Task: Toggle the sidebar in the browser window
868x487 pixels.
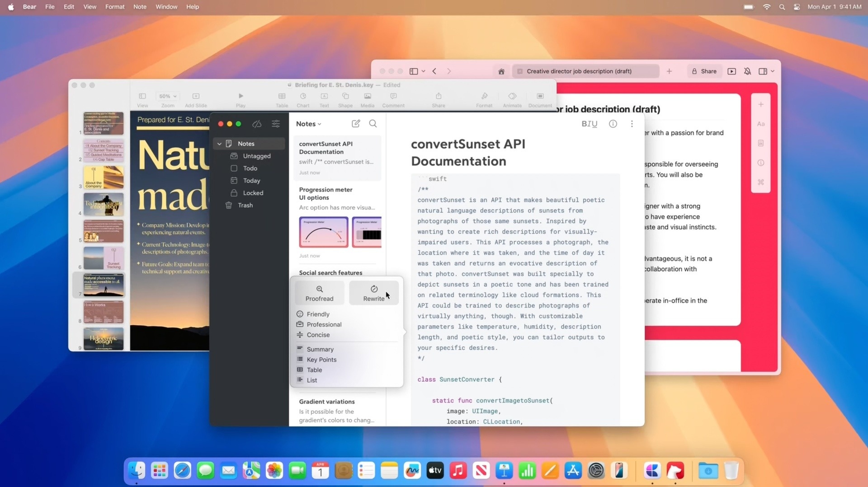Action: coord(414,71)
